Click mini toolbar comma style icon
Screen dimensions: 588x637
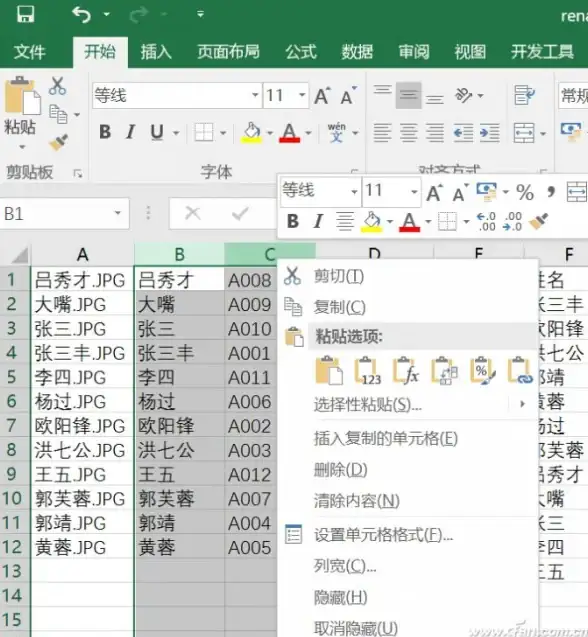click(551, 192)
